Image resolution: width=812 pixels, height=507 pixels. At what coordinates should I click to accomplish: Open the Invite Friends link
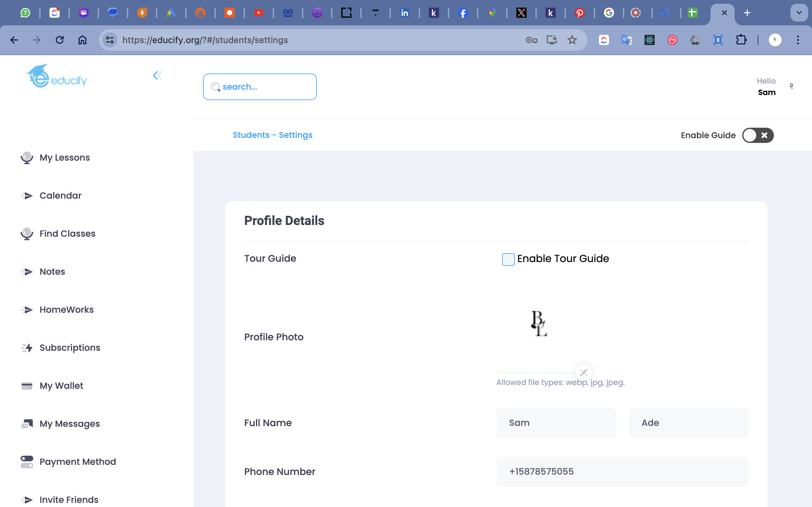tap(69, 500)
